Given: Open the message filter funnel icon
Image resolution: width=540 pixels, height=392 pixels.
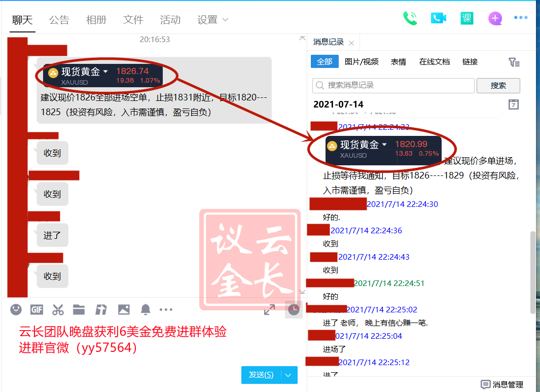Looking at the screenshot, I should pyautogui.click(x=514, y=62).
